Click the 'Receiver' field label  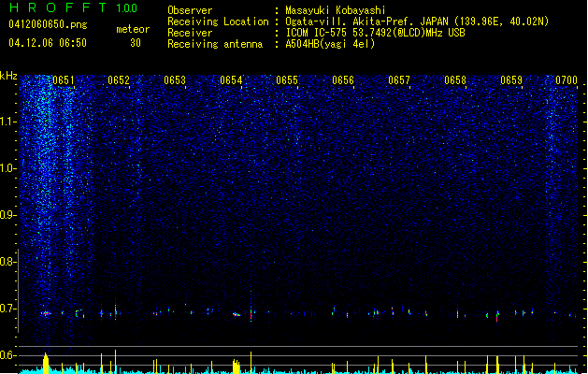[190, 33]
